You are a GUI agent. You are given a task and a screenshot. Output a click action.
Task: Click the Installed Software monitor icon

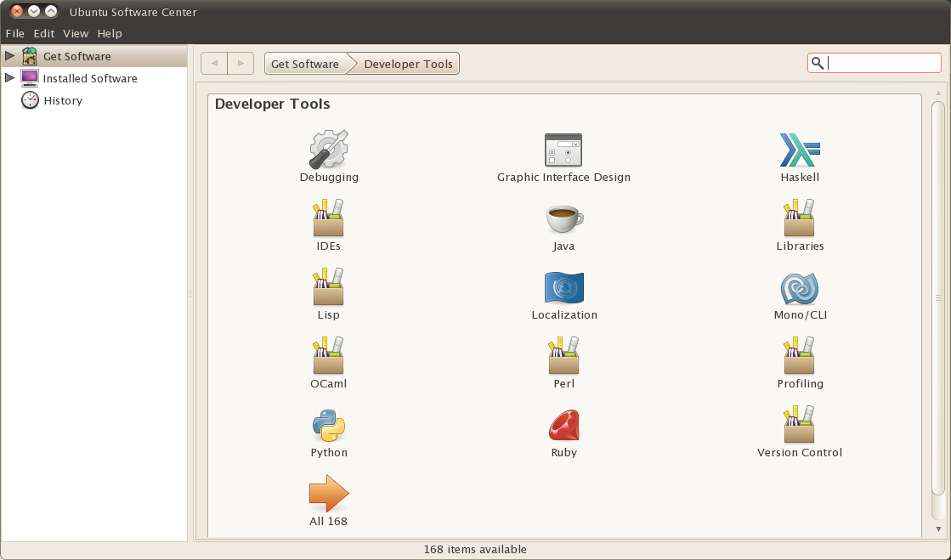coord(29,77)
